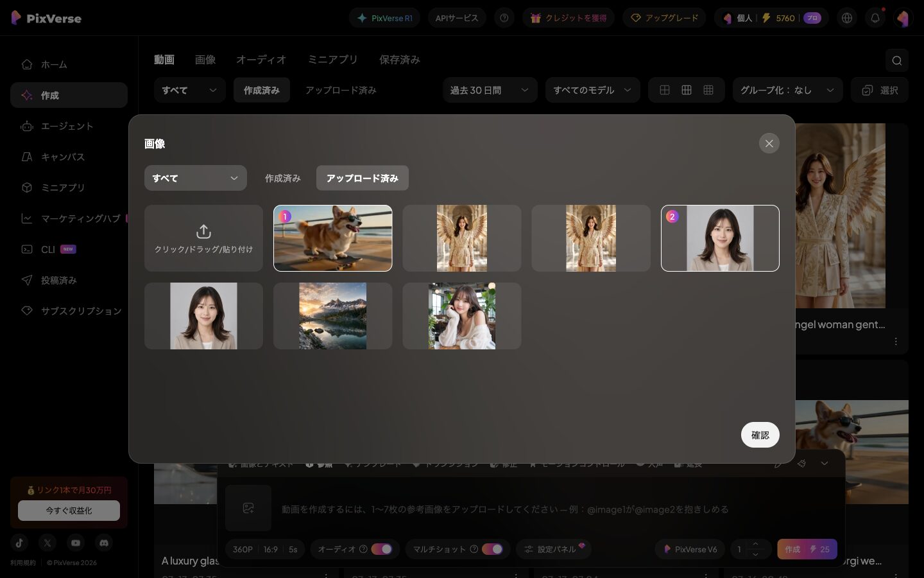
Task: Increase generation count stepper
Action: 756,544
